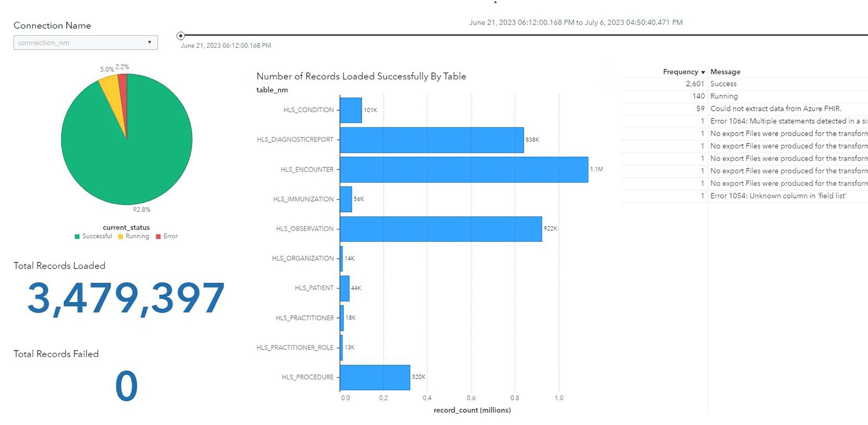Screen dimensions: 868x425
Task: Click the 922K bar data label
Action: [x=550, y=229]
